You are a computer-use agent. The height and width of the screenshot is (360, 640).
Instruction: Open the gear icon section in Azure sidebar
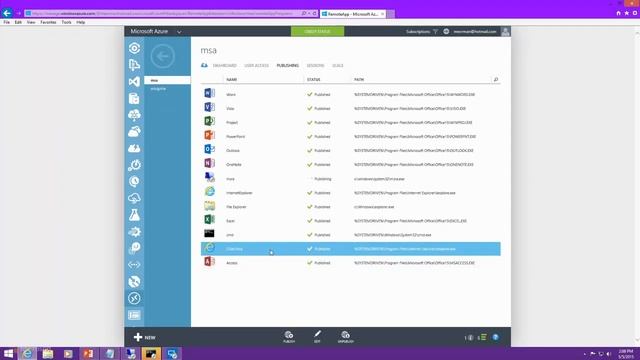coord(134,232)
